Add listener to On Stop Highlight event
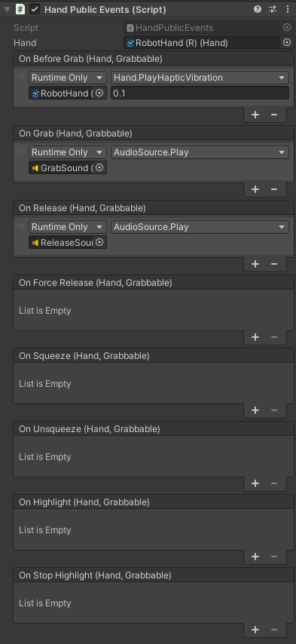The width and height of the screenshot is (296, 644). pyautogui.click(x=255, y=630)
